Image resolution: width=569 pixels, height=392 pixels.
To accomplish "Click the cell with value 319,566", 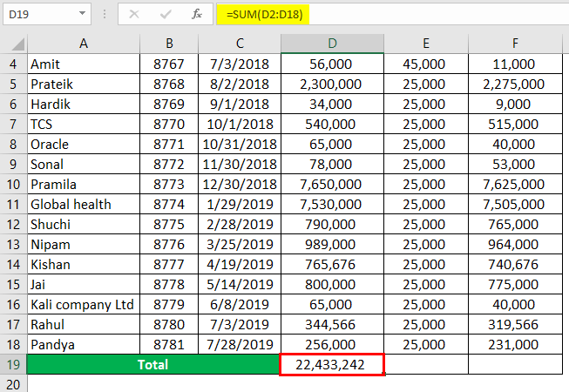I will click(x=515, y=325).
